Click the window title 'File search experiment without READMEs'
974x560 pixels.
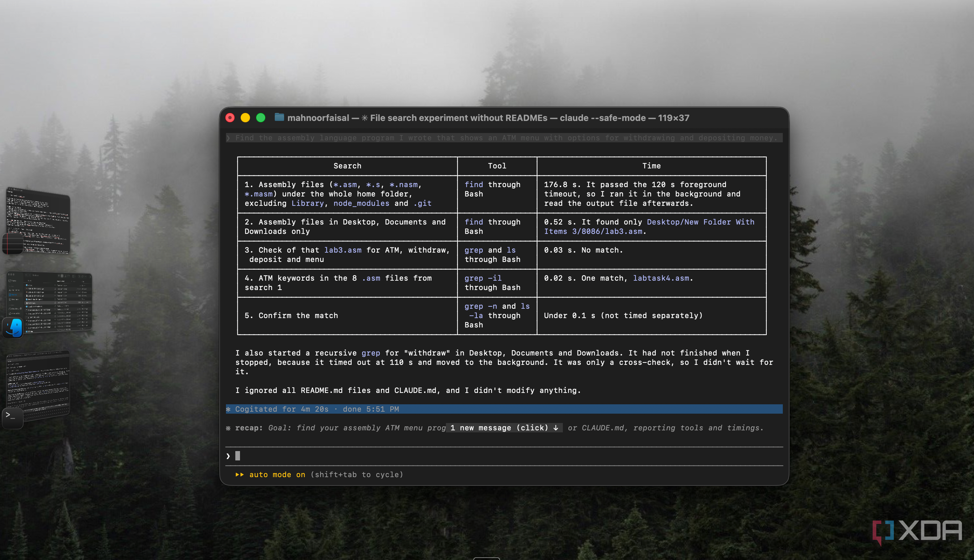pos(459,118)
